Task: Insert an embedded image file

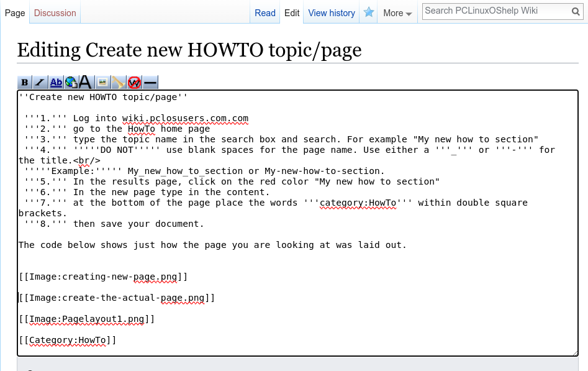Action: (103, 82)
